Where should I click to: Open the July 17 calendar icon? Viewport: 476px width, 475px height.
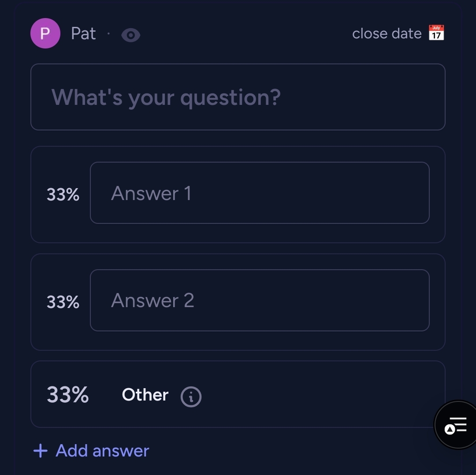(436, 33)
